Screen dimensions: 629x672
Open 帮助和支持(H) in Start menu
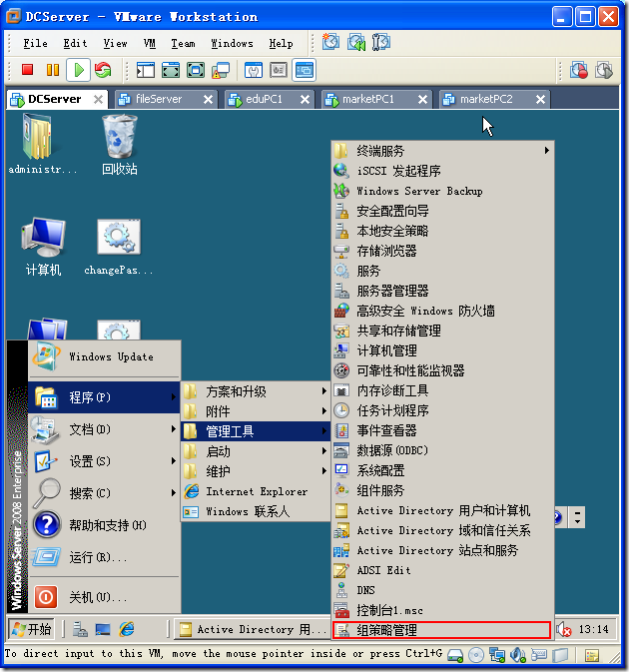pyautogui.click(x=104, y=525)
